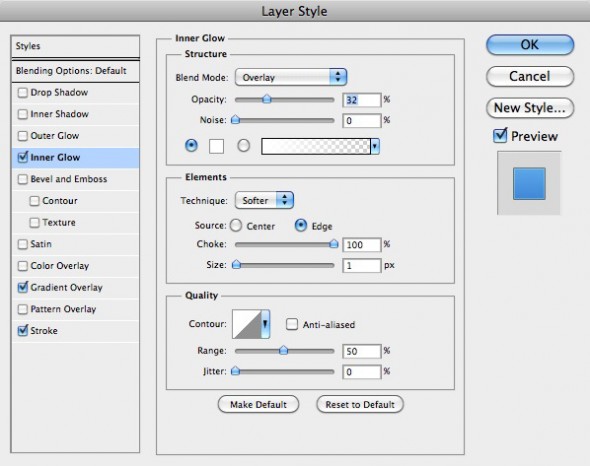590x466 pixels.
Task: Enable the Color Overlay checkbox
Action: click(x=23, y=266)
